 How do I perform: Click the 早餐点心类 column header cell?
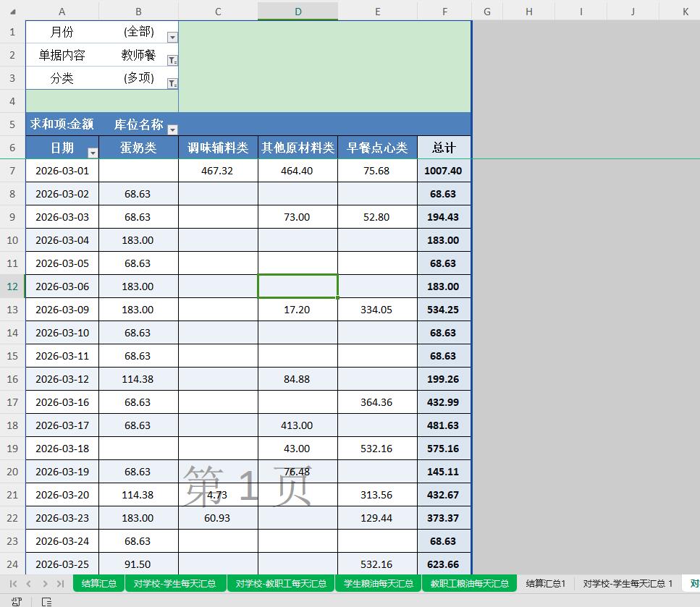click(x=378, y=148)
